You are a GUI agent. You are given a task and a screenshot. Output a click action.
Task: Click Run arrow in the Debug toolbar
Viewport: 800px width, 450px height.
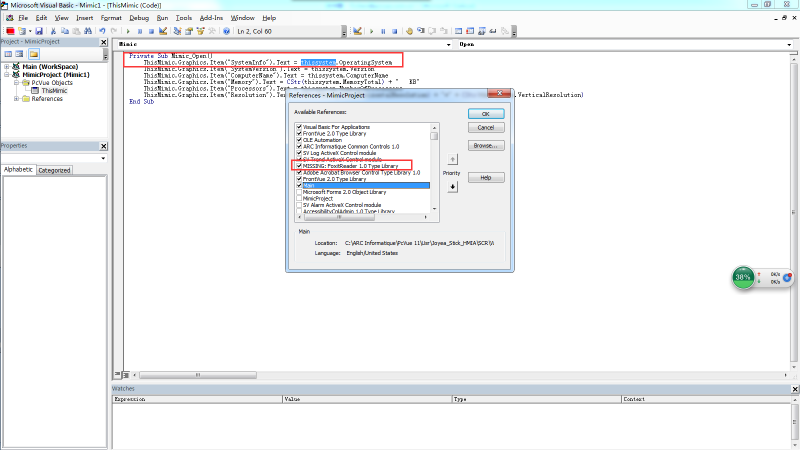tap(371, 31)
